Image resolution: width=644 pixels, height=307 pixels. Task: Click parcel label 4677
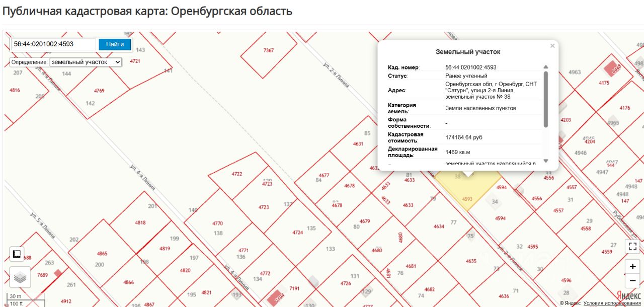[x=324, y=175]
